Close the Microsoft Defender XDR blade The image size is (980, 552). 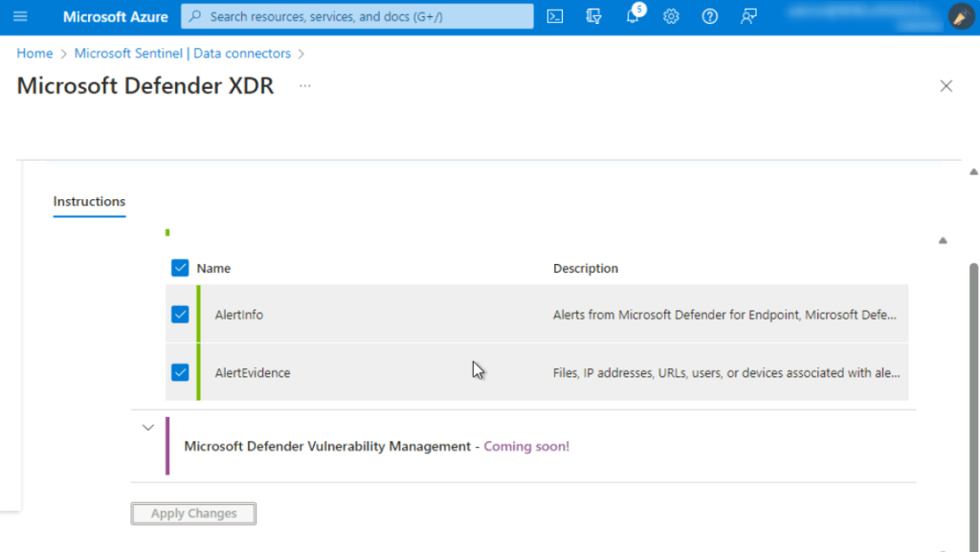click(946, 86)
